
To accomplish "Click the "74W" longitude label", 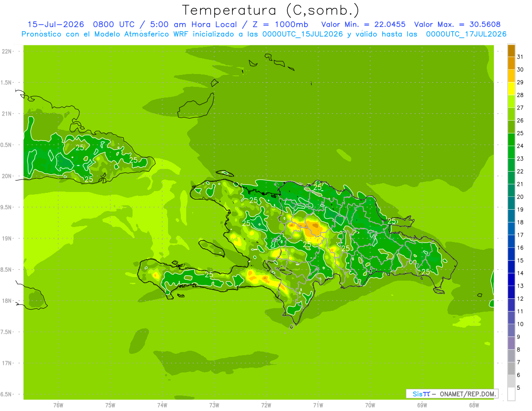I will point(162,405).
